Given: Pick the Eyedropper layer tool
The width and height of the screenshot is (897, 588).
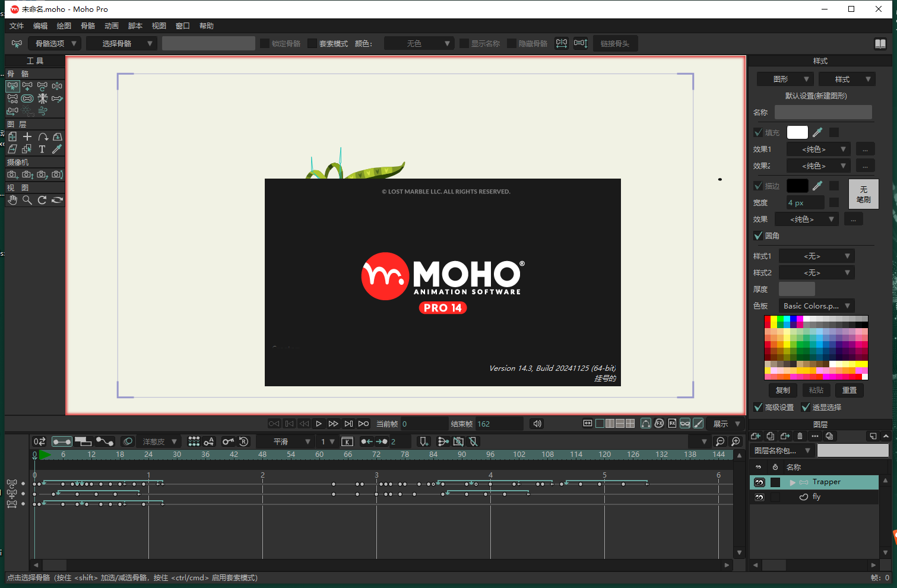Looking at the screenshot, I should tap(57, 149).
